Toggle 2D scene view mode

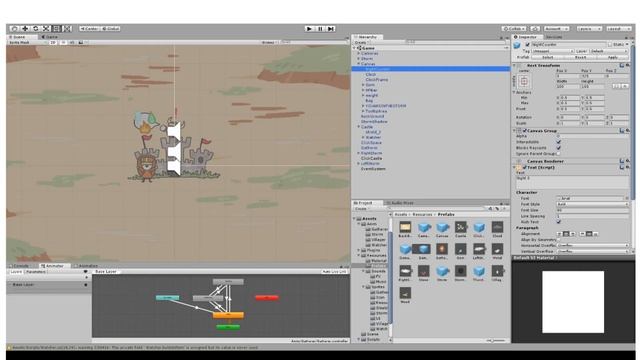pyautogui.click(x=53, y=42)
